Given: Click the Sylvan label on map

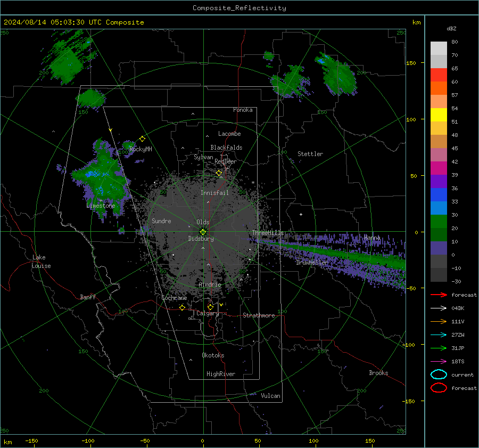Looking at the screenshot, I should point(203,157).
